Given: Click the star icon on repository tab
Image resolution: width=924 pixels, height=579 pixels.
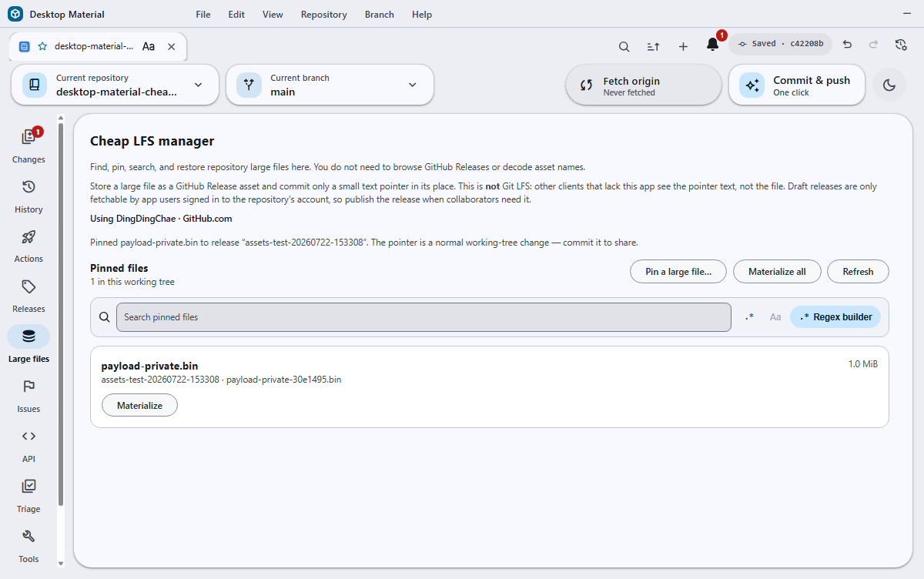Looking at the screenshot, I should 42,46.
